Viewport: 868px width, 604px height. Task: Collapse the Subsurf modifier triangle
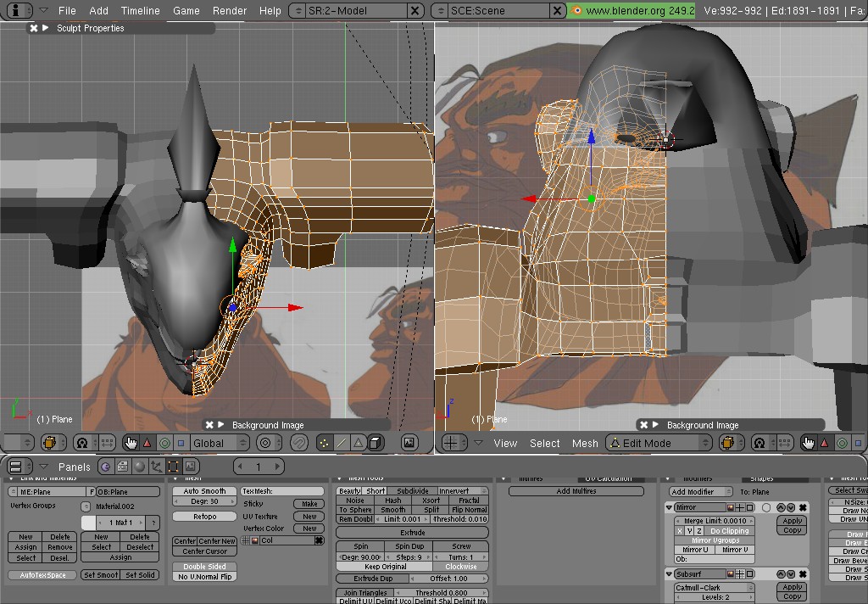point(669,574)
